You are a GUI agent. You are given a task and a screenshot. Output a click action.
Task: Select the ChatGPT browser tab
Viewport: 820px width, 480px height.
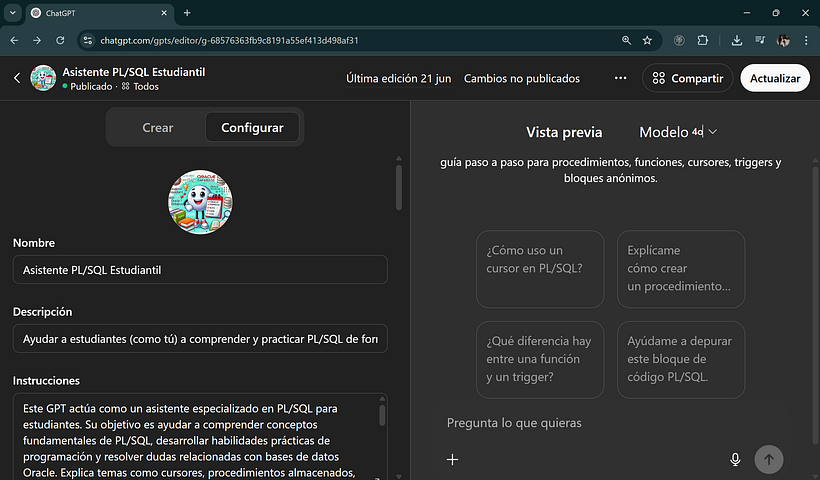click(99, 13)
